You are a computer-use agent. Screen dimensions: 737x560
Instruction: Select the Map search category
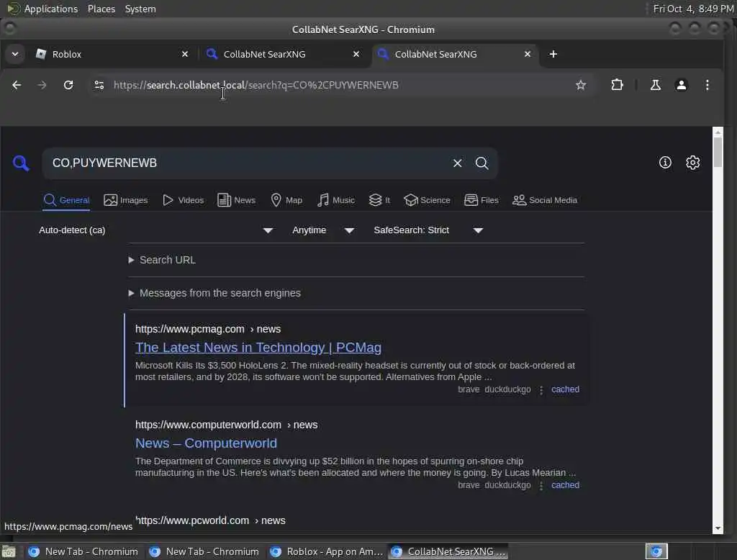286,200
